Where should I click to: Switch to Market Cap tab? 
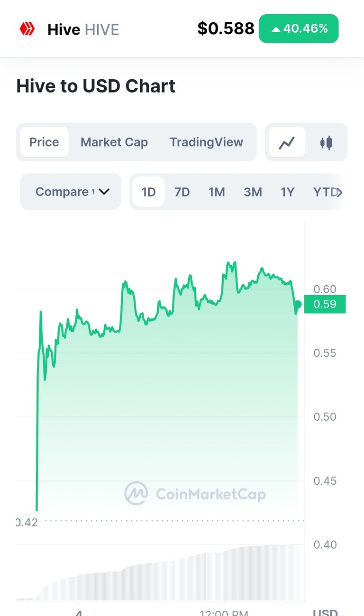[114, 142]
